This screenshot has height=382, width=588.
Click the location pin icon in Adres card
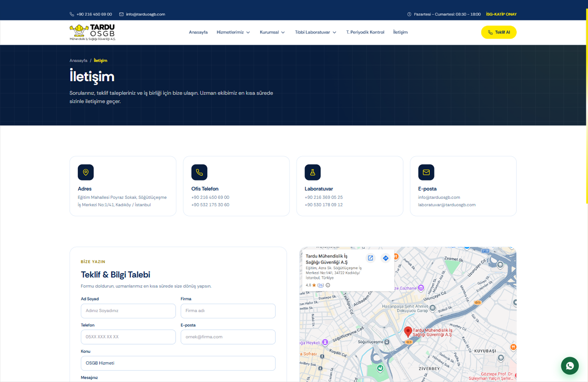86,172
